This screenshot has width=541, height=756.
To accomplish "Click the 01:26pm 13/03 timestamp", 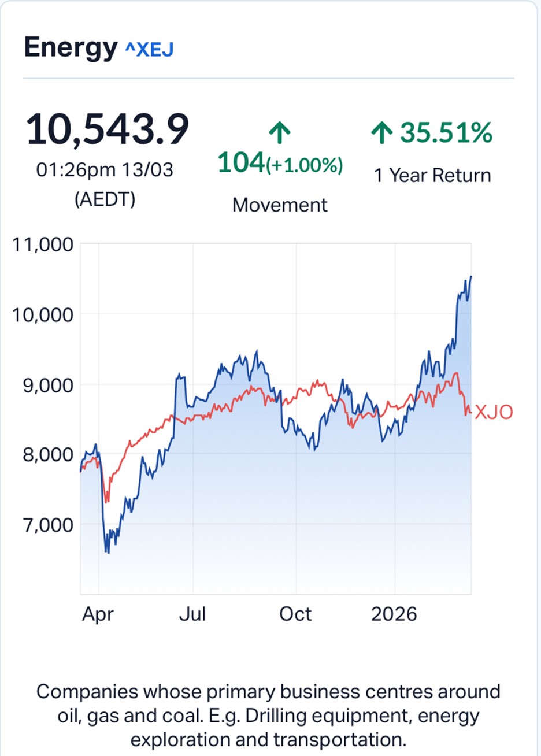I will [x=105, y=170].
